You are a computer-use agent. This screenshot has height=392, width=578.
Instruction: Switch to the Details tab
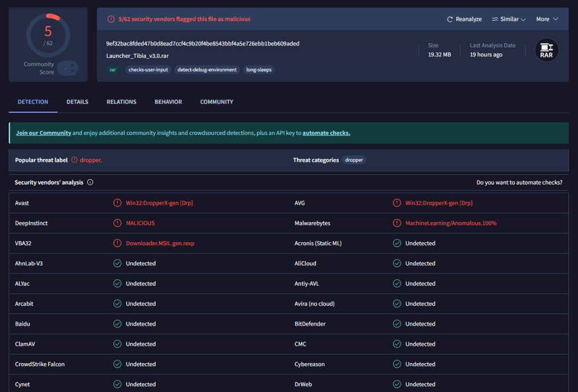pyautogui.click(x=77, y=102)
